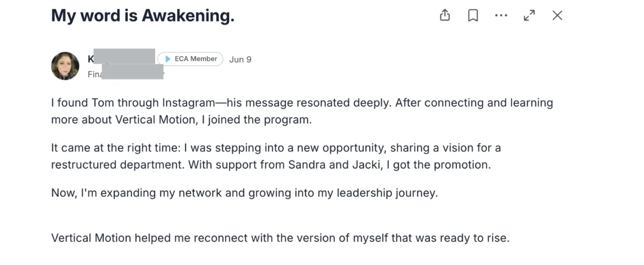Image resolution: width=644 pixels, height=265 pixels.
Task: Open the author's profile photo
Action: tap(65, 66)
